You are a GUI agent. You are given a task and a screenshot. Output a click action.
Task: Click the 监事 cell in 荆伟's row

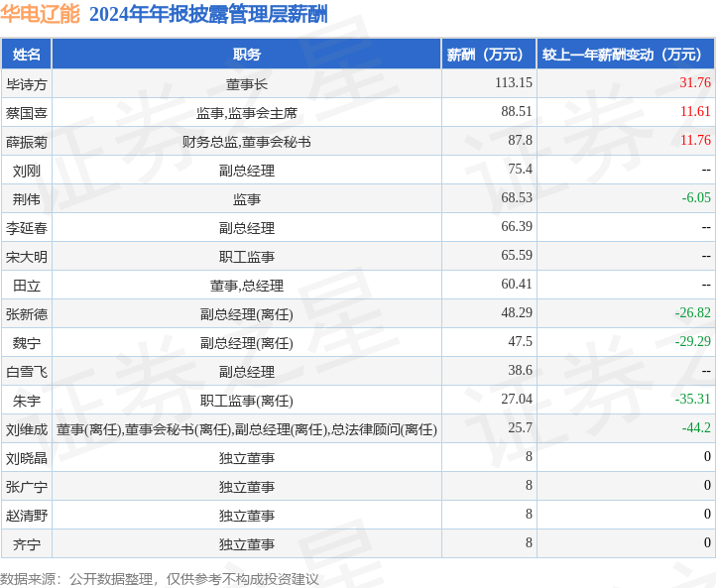[x=247, y=199]
